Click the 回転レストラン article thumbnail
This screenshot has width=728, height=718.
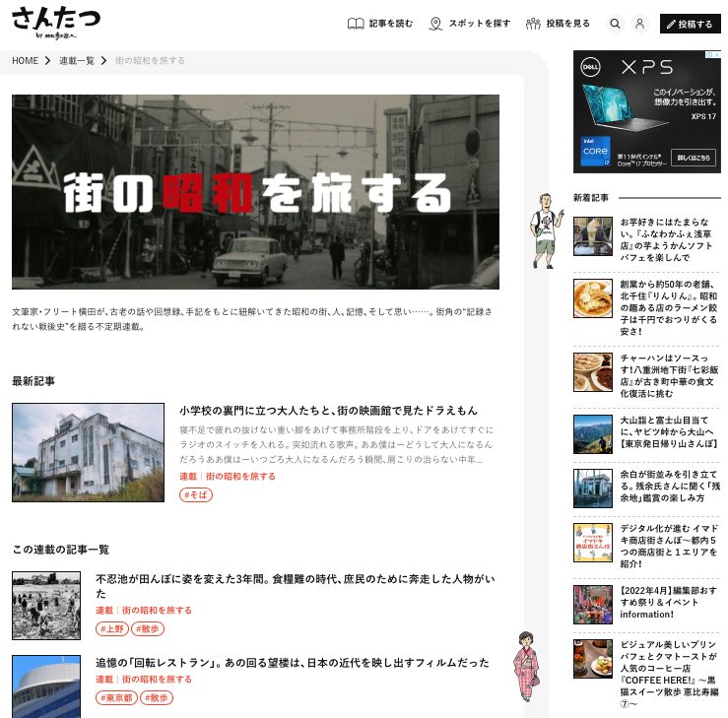[46, 685]
